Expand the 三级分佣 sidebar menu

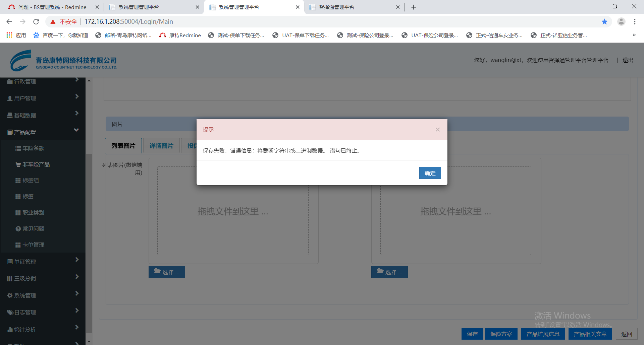pos(43,278)
